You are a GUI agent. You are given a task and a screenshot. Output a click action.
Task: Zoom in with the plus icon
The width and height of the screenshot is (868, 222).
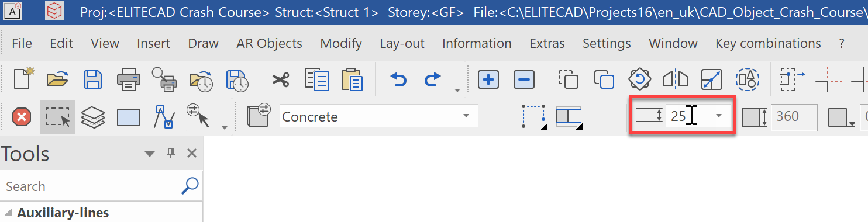click(x=488, y=79)
